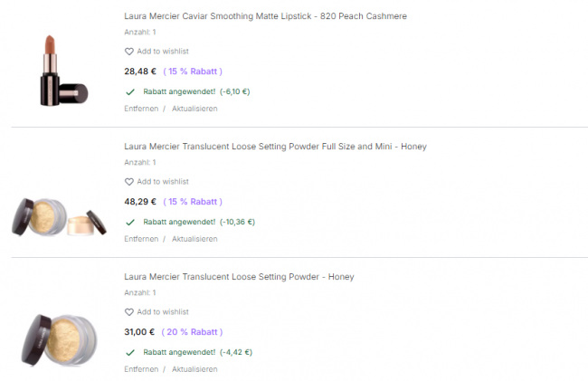The height and width of the screenshot is (381, 588).
Task: Click Entfernen for the Full Size and Mini powder
Action: coord(141,239)
